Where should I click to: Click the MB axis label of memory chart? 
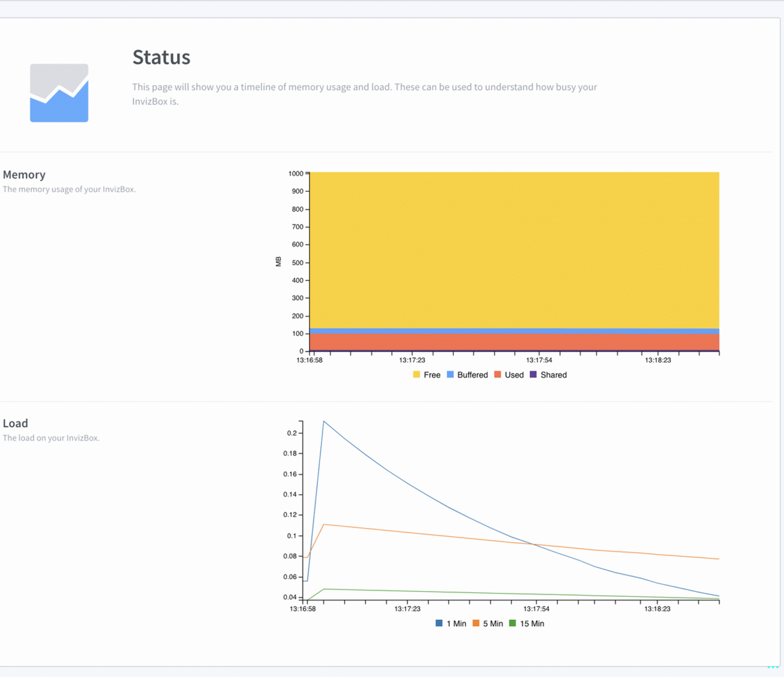(278, 261)
